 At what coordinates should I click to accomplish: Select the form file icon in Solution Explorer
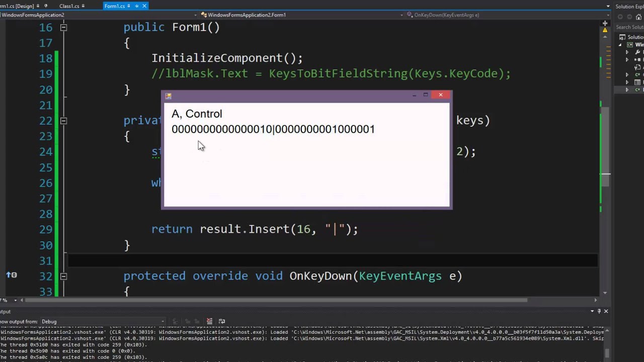click(x=638, y=82)
